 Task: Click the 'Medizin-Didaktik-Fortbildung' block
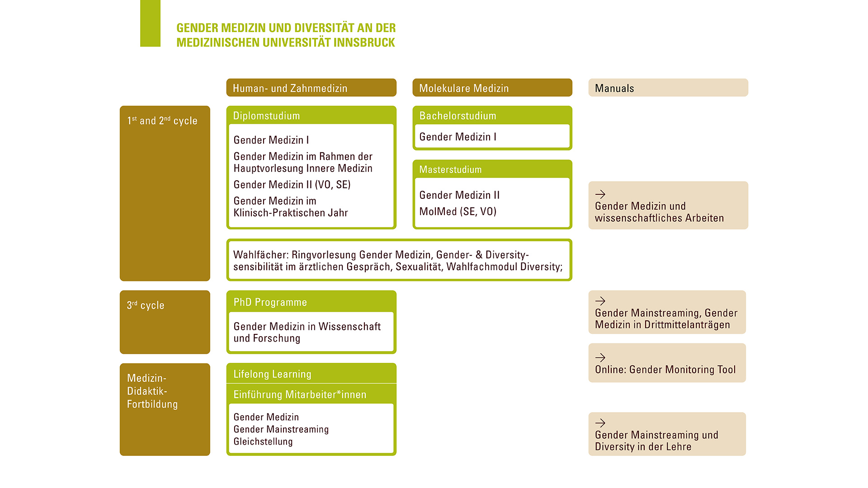(165, 409)
